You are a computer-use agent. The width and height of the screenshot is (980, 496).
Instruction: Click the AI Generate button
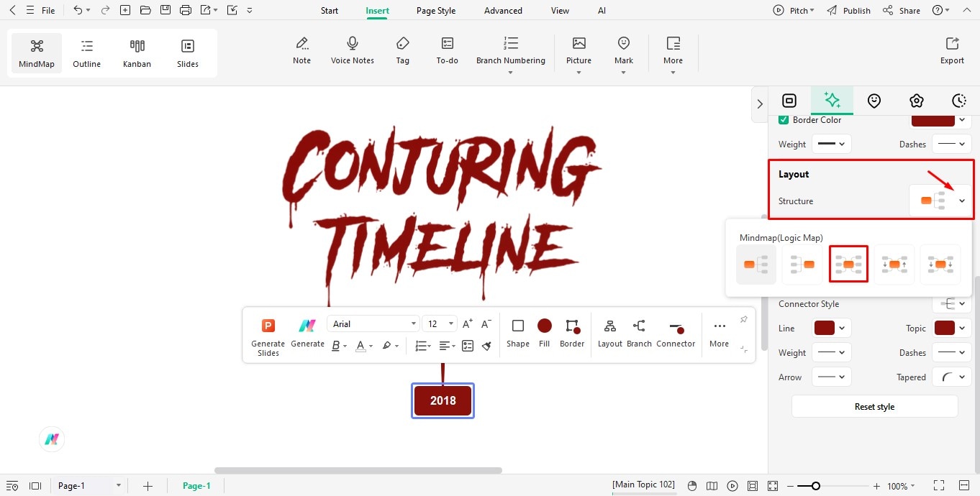tap(307, 334)
